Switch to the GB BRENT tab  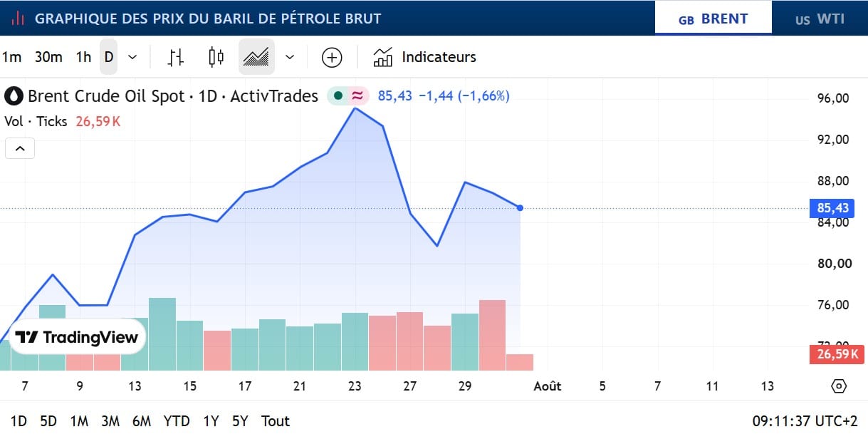point(713,19)
